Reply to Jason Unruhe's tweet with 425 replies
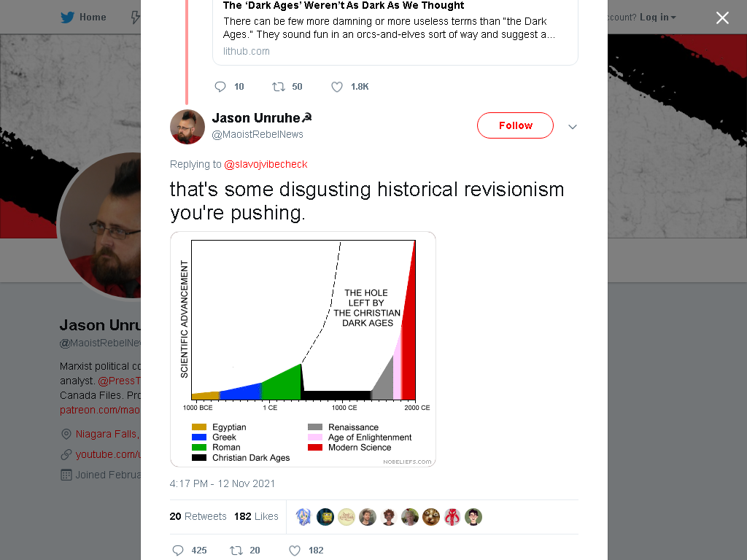 click(178, 551)
